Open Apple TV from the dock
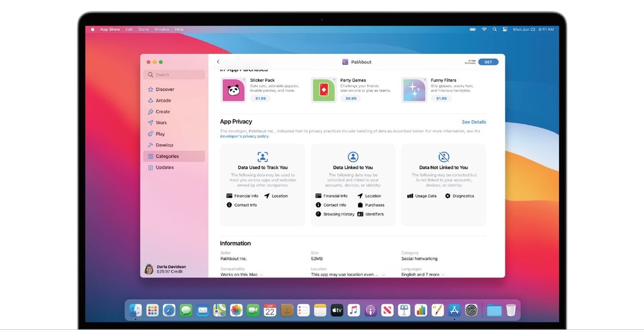The width and height of the screenshot is (644, 330). coord(337,310)
